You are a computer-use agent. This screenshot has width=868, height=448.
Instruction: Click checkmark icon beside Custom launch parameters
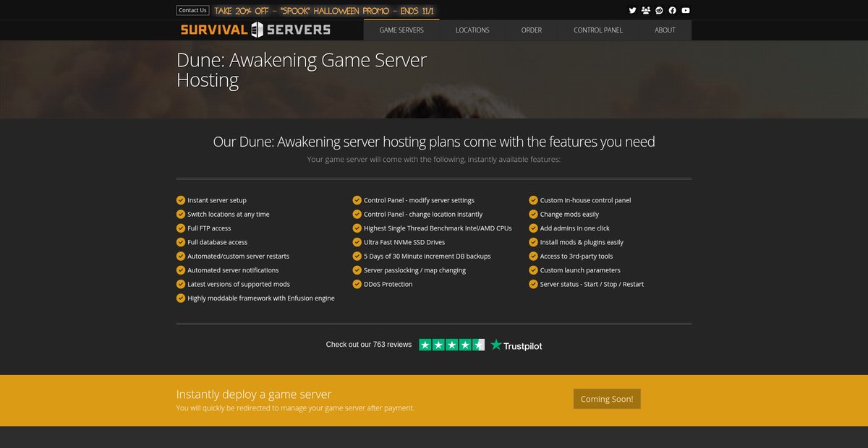point(534,270)
